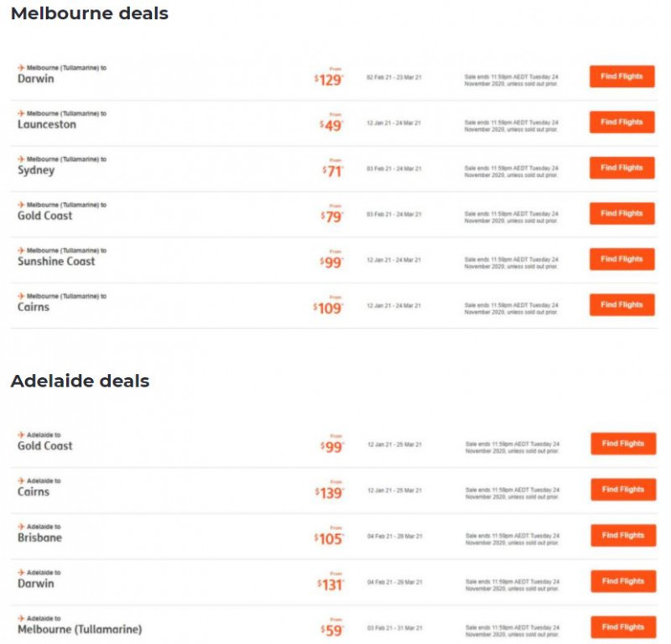Find flights from Melbourne to Darwin
The width and height of the screenshot is (671, 644).
coord(622,76)
